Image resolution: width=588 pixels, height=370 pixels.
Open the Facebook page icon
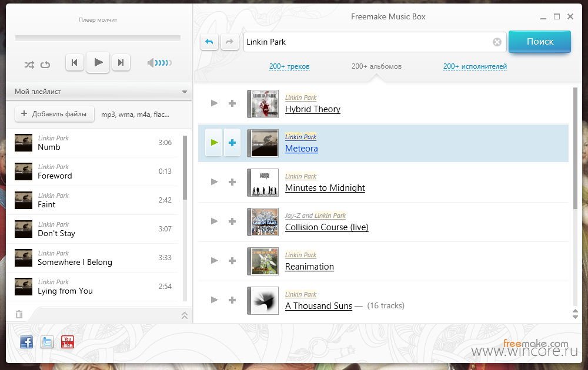click(26, 342)
